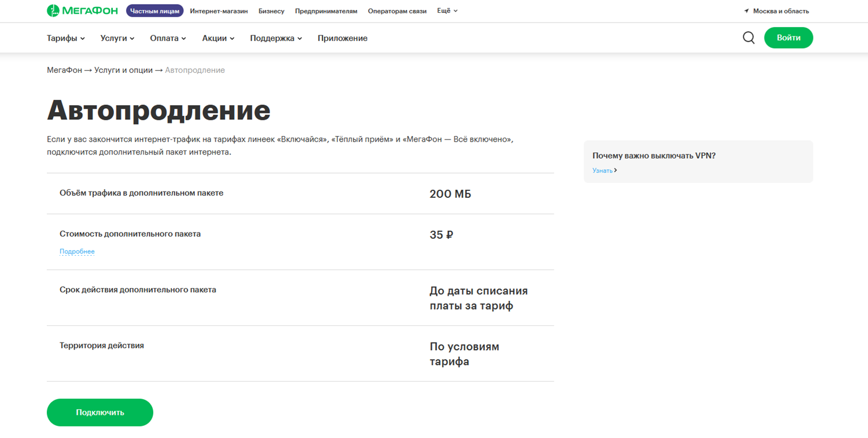Expand the Тарифы dropdown menu
The width and height of the screenshot is (868, 438).
(66, 38)
